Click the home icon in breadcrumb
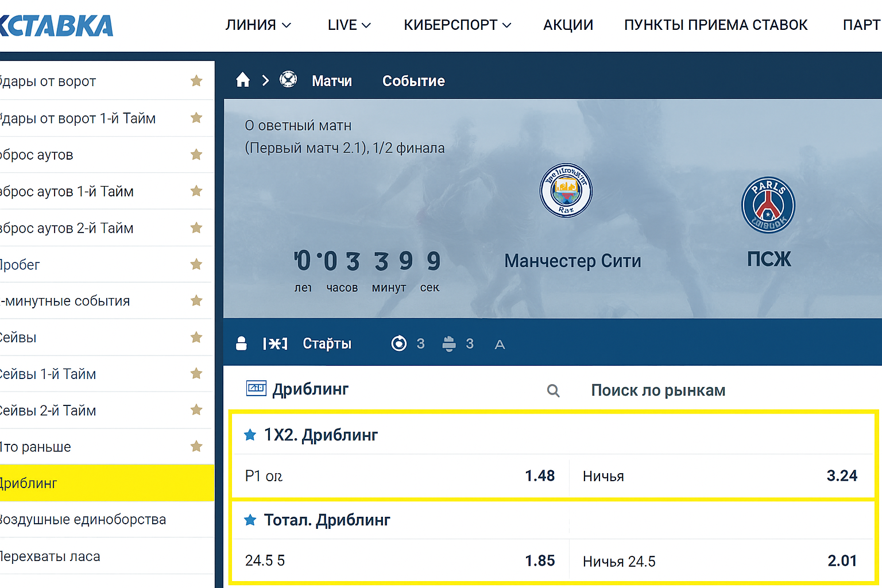The width and height of the screenshot is (882, 588). click(243, 80)
